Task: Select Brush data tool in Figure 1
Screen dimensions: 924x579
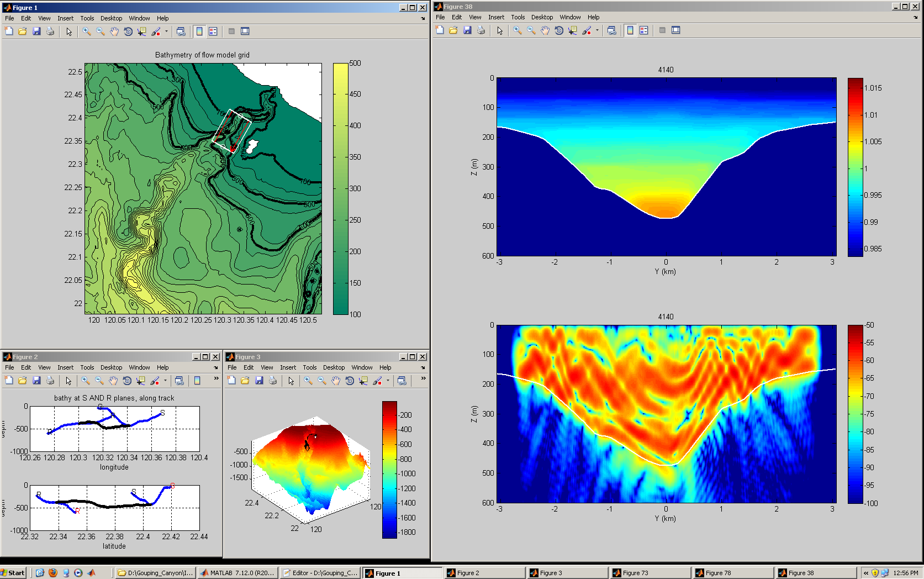Action: (156, 31)
